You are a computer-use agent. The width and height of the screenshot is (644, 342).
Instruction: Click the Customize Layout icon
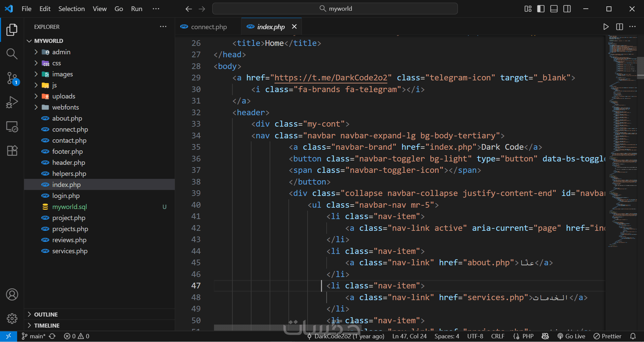[528, 9]
